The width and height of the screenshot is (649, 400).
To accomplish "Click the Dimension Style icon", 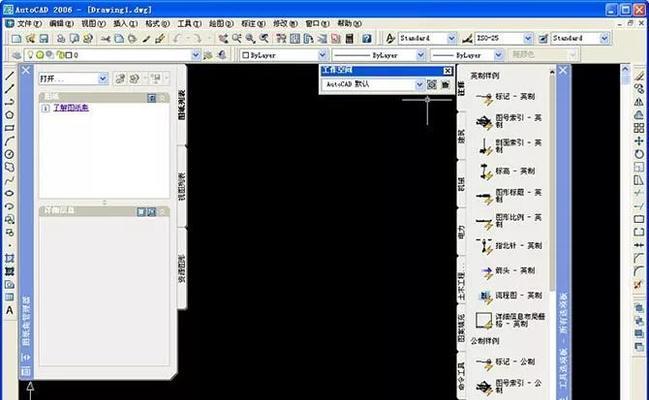I will [x=467, y=39].
